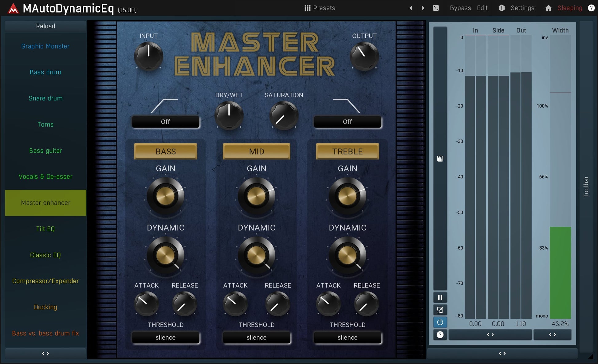Pause the meters with the pause icon
This screenshot has width=598, height=364.
[x=440, y=297]
